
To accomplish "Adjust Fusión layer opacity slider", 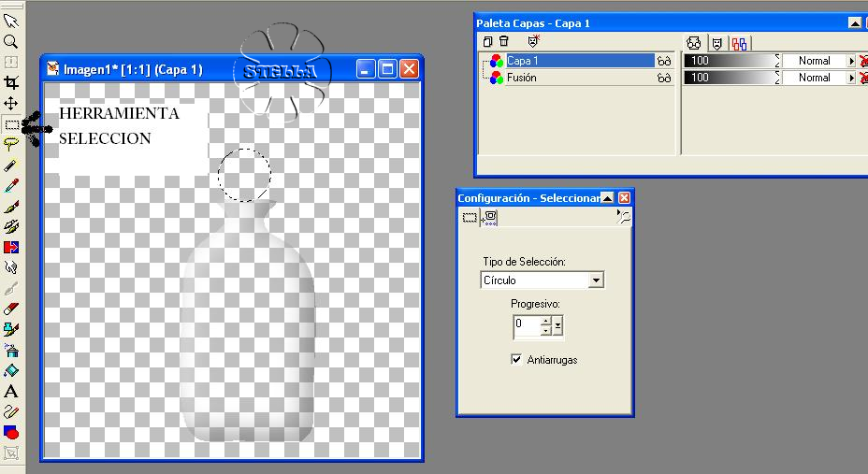I will coord(731,78).
